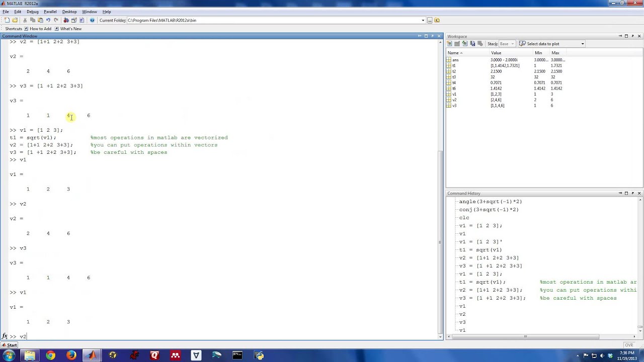Create a new script file from toolbar

(x=7, y=20)
